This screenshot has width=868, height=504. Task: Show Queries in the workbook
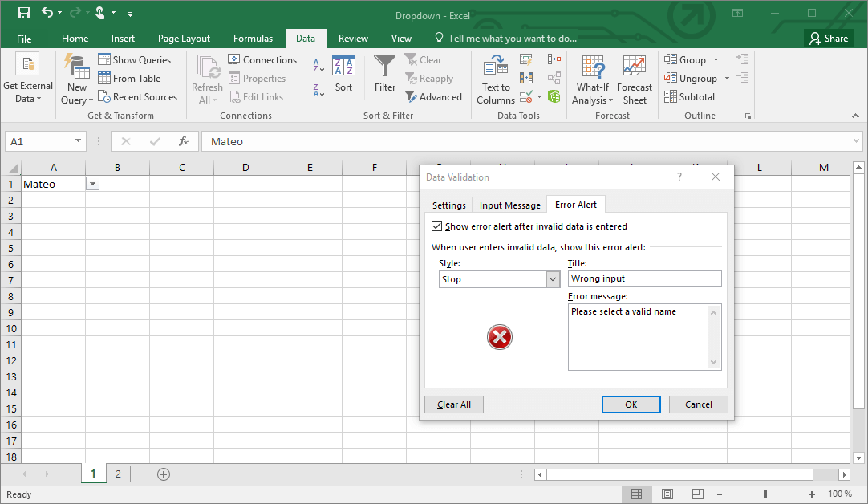coord(136,59)
